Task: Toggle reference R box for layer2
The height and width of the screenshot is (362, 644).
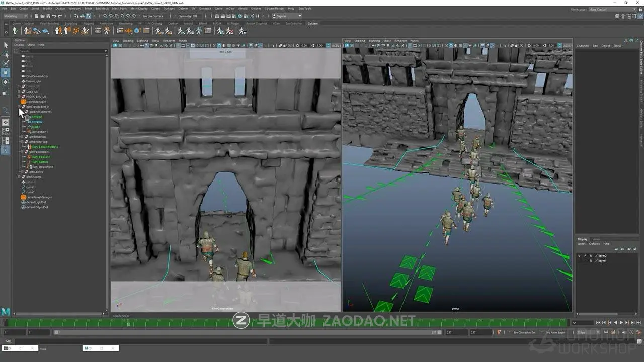Action: tap(591, 256)
